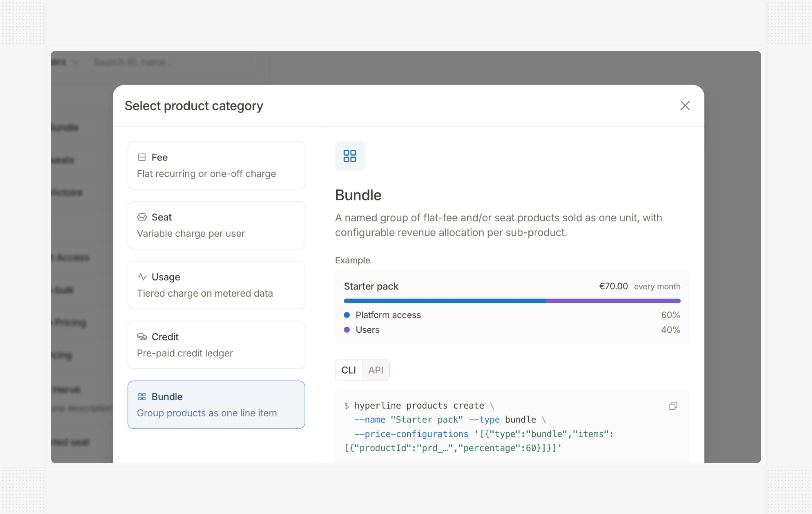Click the Bundle heading in details pane

358,195
